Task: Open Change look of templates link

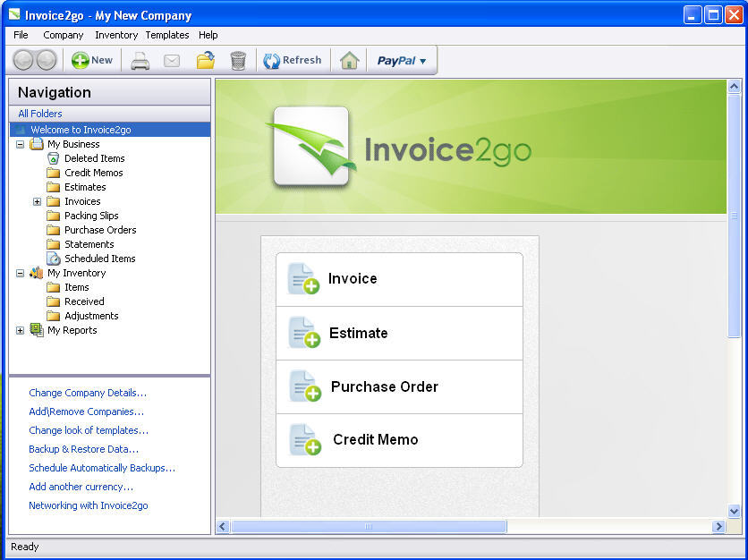Action: tap(89, 429)
